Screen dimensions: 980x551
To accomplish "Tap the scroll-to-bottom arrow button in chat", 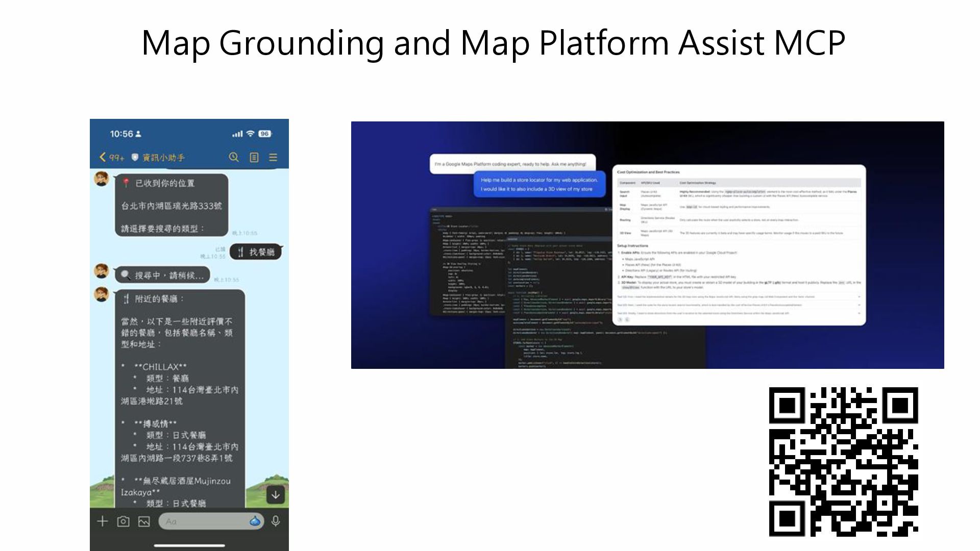I will click(276, 494).
